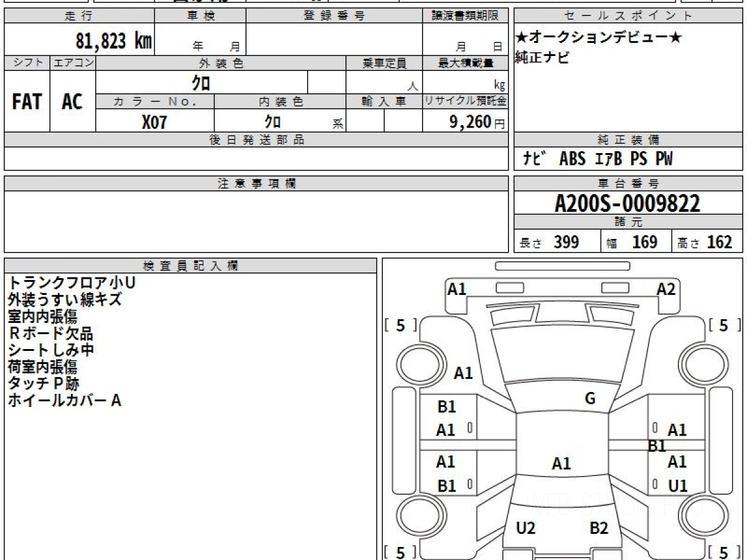The width and height of the screenshot is (747, 560).
Task: Click the mileage value 81,823 km
Action: (x=114, y=41)
